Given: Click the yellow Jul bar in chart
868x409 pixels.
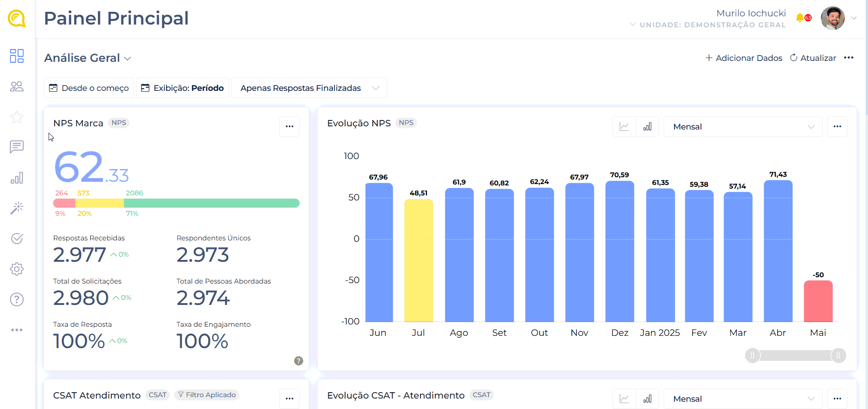Looking at the screenshot, I should click(x=419, y=260).
